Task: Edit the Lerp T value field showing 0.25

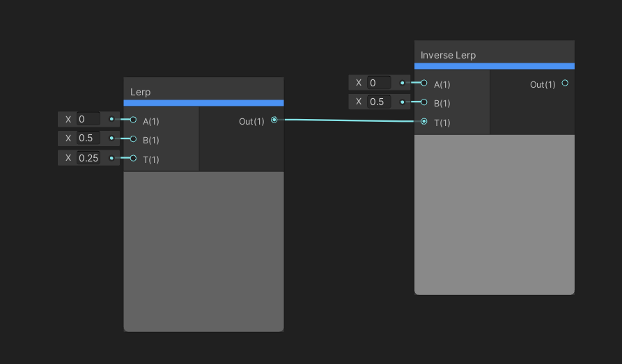Action: (x=89, y=158)
